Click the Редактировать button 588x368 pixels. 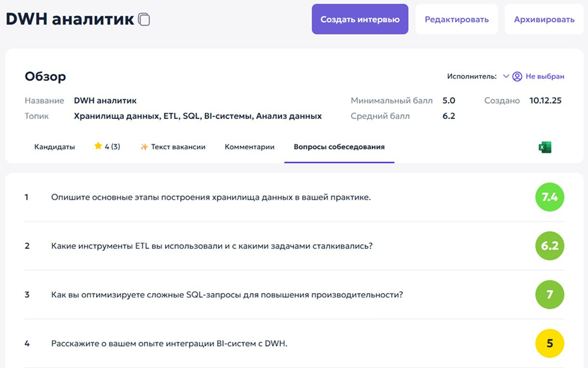(x=456, y=19)
